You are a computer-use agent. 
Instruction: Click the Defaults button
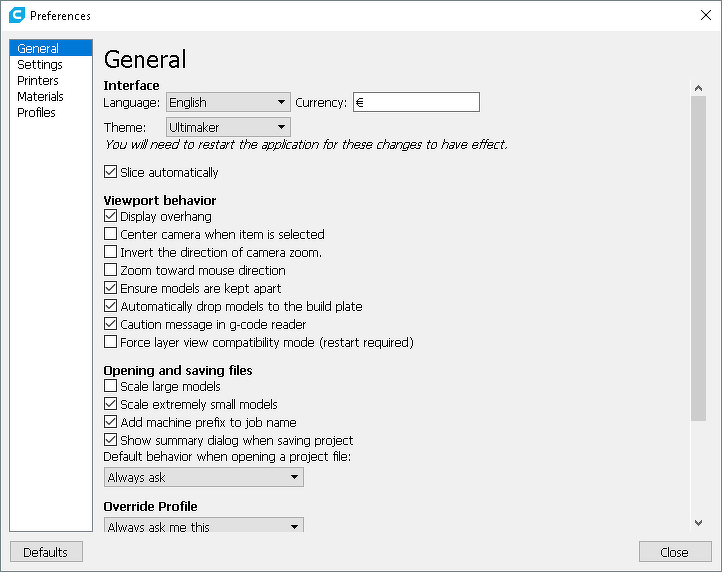(x=46, y=552)
